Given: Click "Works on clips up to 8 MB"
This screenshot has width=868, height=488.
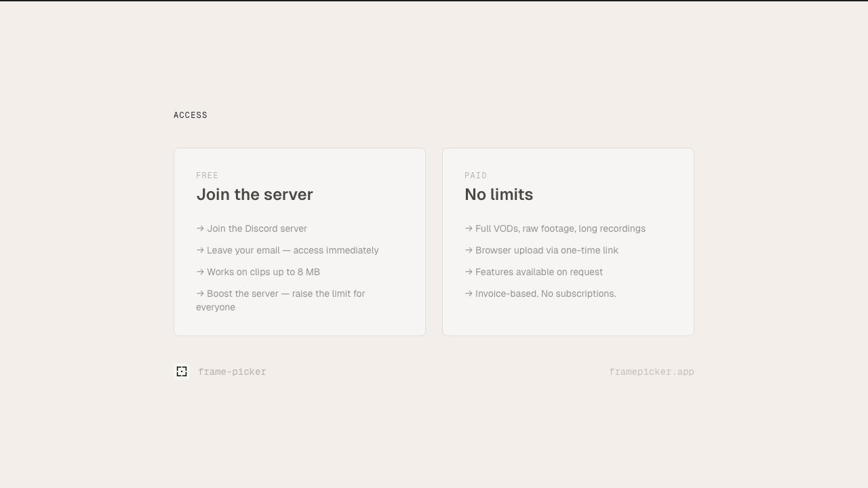Looking at the screenshot, I should (258, 272).
